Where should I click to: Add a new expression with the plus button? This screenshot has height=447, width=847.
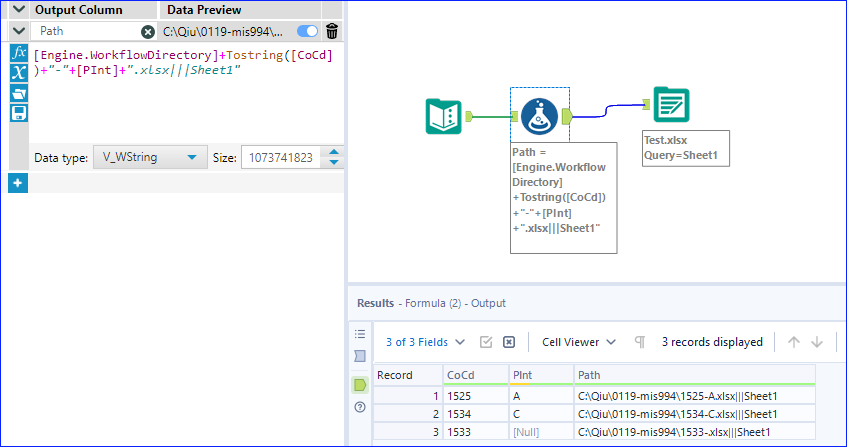coord(18,183)
